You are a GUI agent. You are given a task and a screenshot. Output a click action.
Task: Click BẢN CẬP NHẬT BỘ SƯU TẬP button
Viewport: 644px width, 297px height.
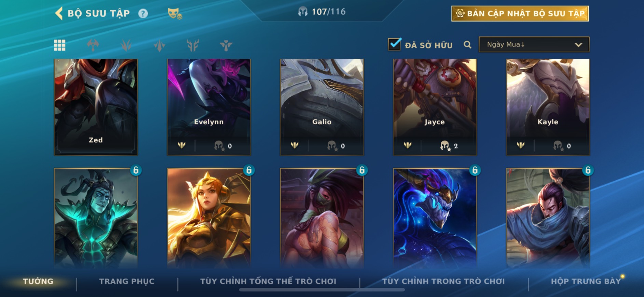click(x=520, y=14)
